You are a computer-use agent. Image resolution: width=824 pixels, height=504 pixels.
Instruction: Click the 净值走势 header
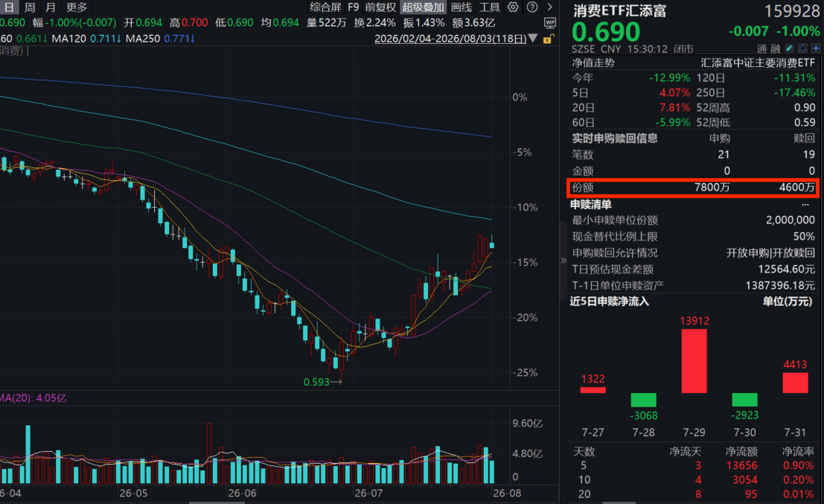[593, 63]
